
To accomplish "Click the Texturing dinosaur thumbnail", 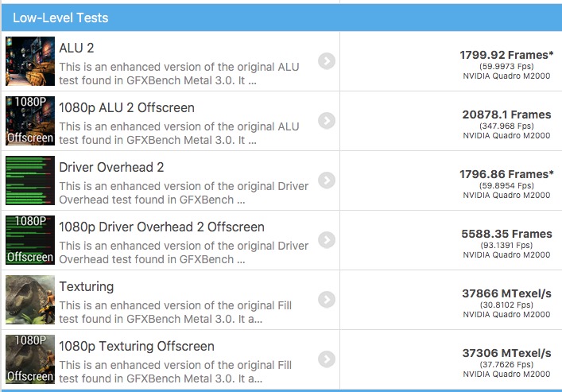I will click(x=30, y=300).
